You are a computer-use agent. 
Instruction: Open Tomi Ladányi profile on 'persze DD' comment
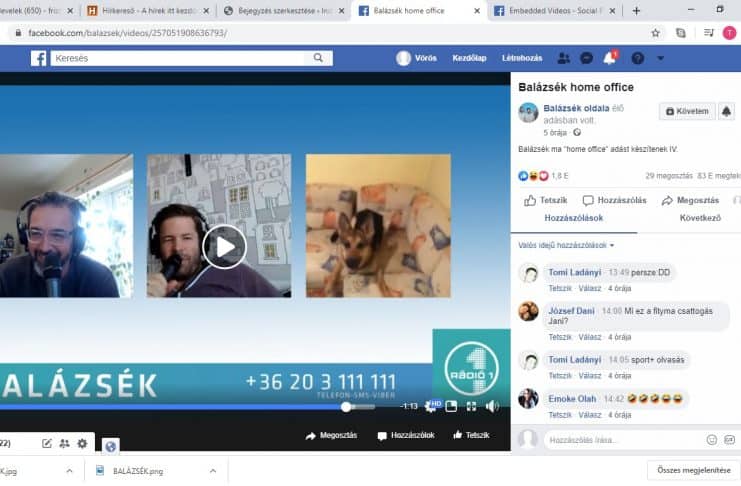point(575,272)
